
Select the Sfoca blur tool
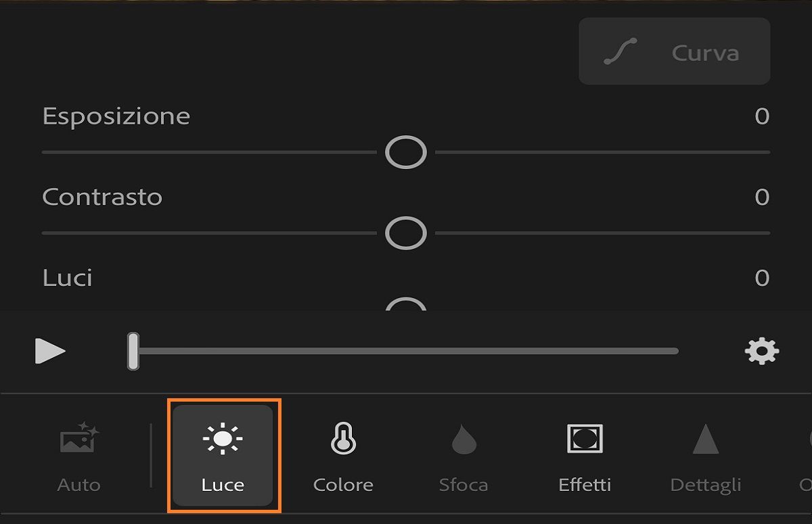click(464, 455)
